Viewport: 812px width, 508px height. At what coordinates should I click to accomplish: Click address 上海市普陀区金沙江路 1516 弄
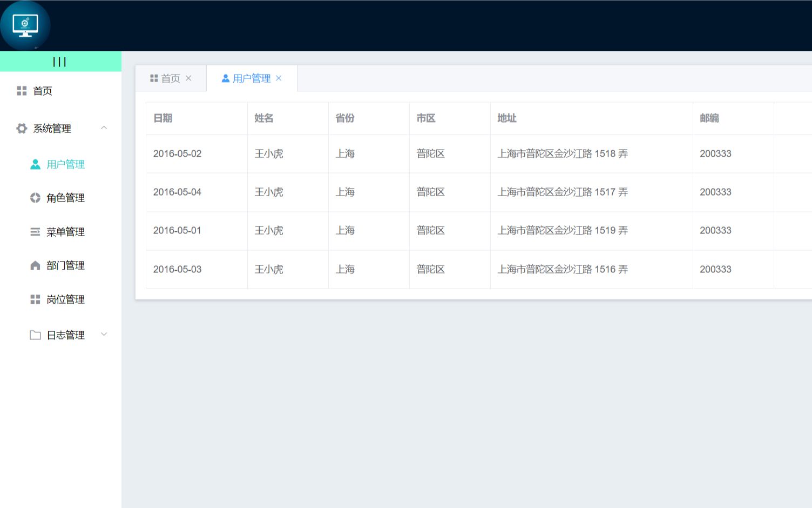click(x=563, y=270)
